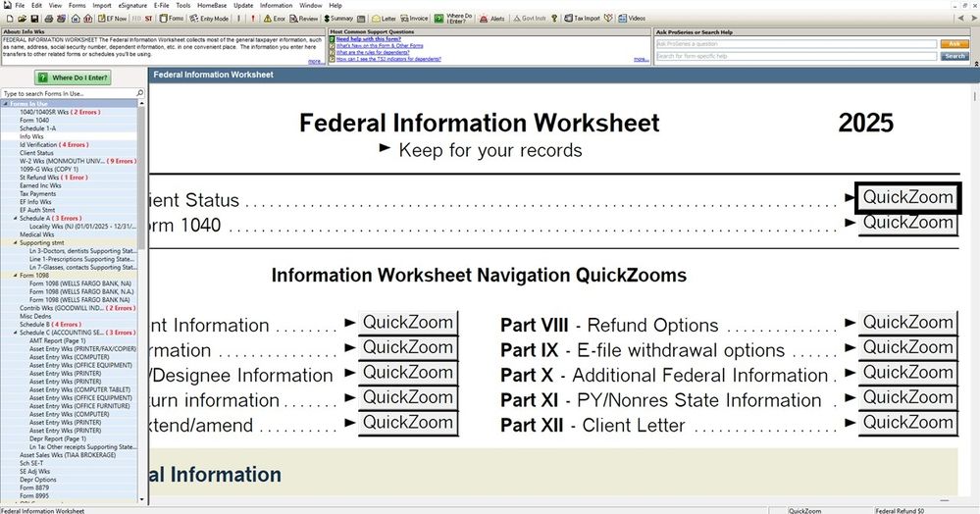Collapse the Schedule A tree node
The height and width of the screenshot is (514, 980).
tap(16, 218)
